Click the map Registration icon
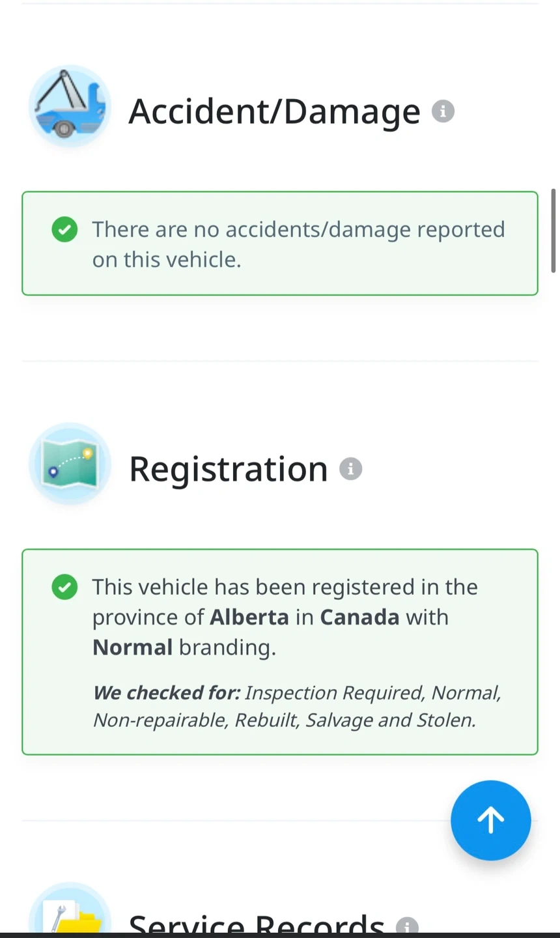 coord(70,464)
